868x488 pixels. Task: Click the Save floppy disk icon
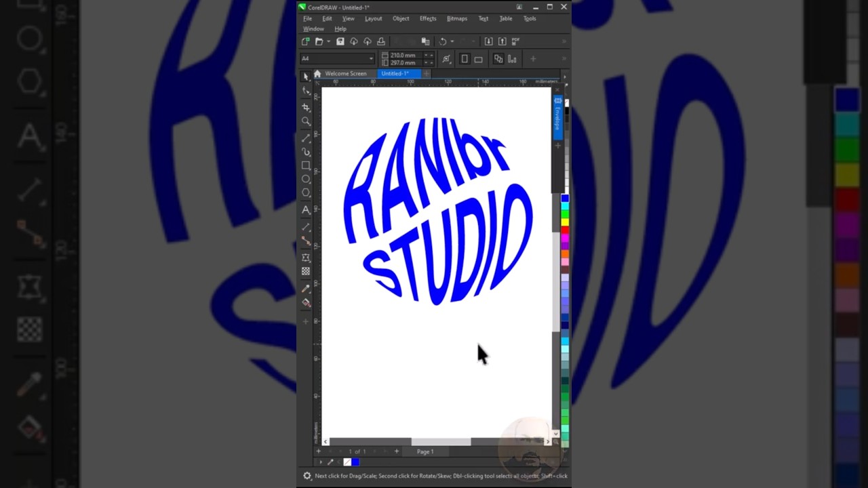[340, 41]
